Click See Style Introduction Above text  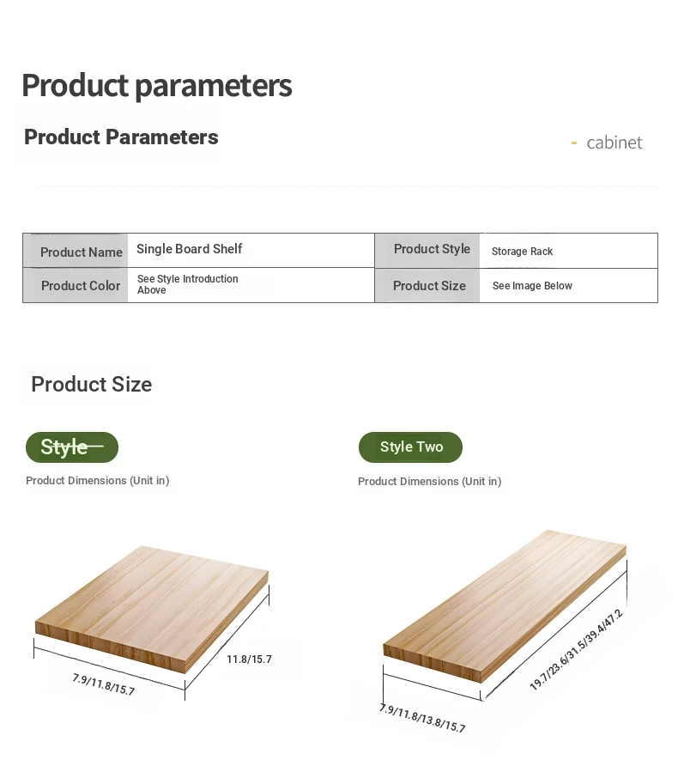[188, 284]
